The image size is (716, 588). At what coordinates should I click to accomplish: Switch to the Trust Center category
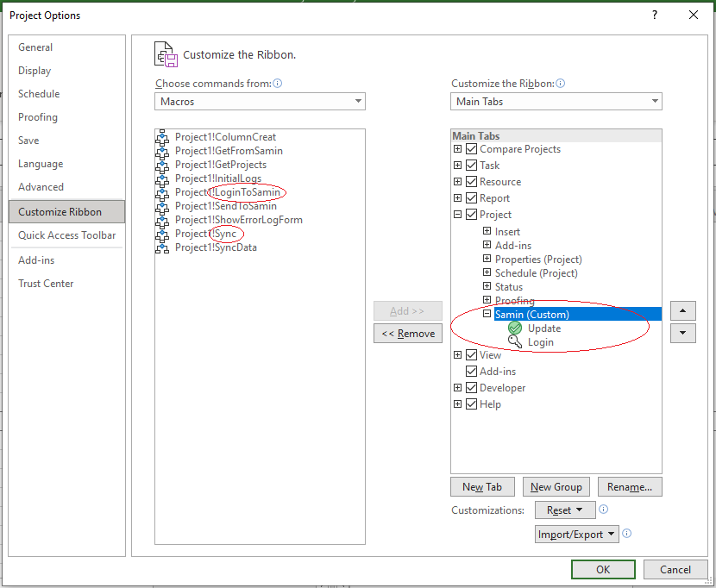[x=46, y=284]
